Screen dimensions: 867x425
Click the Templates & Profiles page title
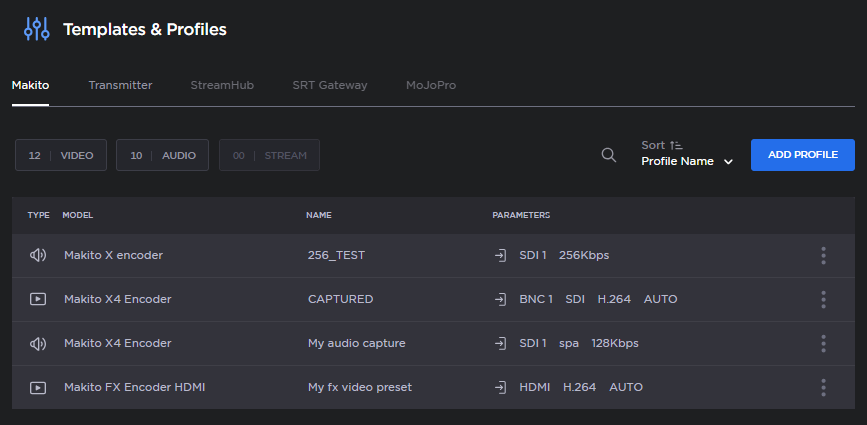[145, 29]
